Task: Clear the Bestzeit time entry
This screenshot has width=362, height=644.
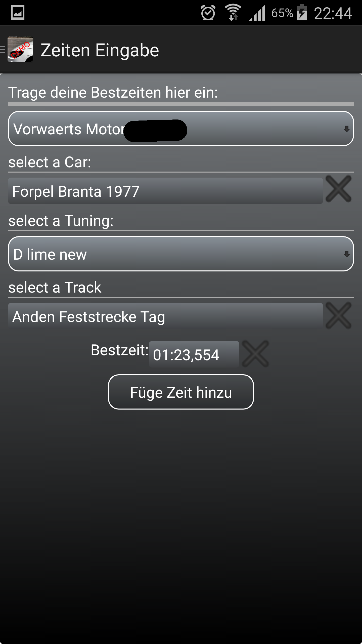Action: 255,354
